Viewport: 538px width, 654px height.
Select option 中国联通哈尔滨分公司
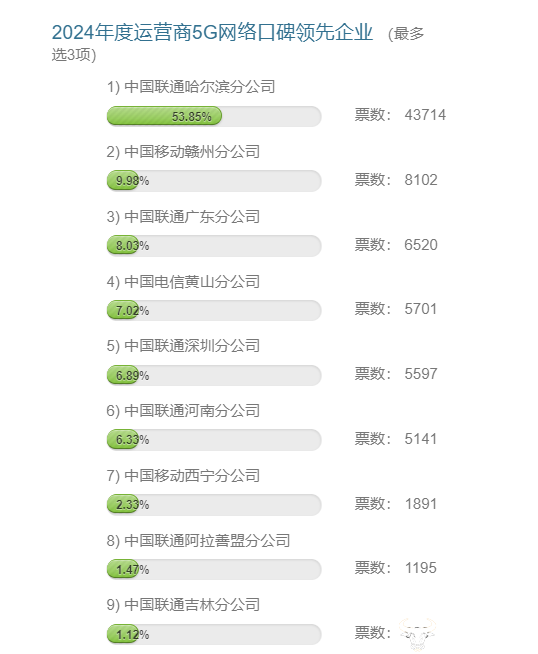click(x=191, y=87)
